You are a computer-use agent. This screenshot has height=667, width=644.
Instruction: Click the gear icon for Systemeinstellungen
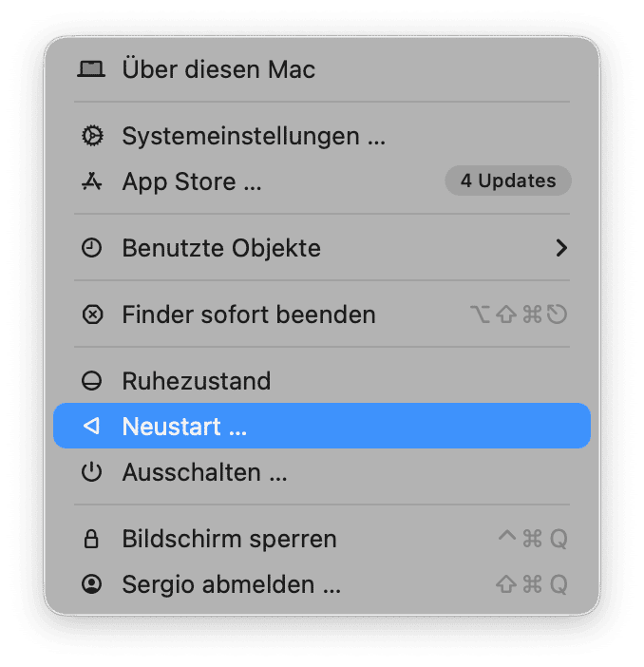[91, 136]
